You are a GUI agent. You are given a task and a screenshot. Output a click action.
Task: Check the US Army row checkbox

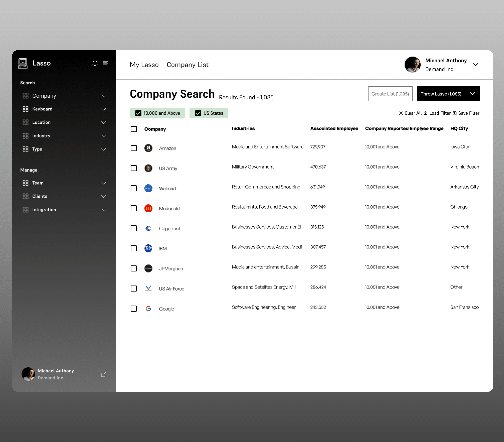click(134, 168)
